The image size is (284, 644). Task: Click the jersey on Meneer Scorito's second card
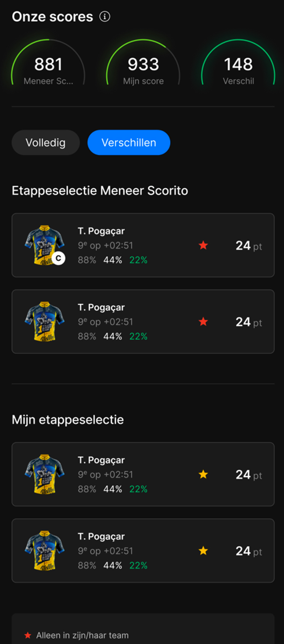(x=44, y=321)
